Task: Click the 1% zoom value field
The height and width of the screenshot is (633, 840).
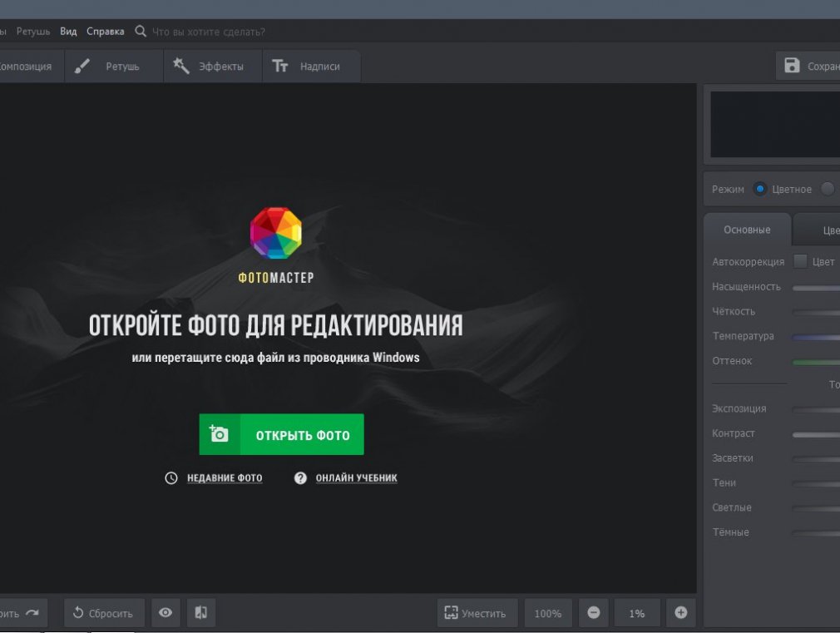Action: pos(637,613)
